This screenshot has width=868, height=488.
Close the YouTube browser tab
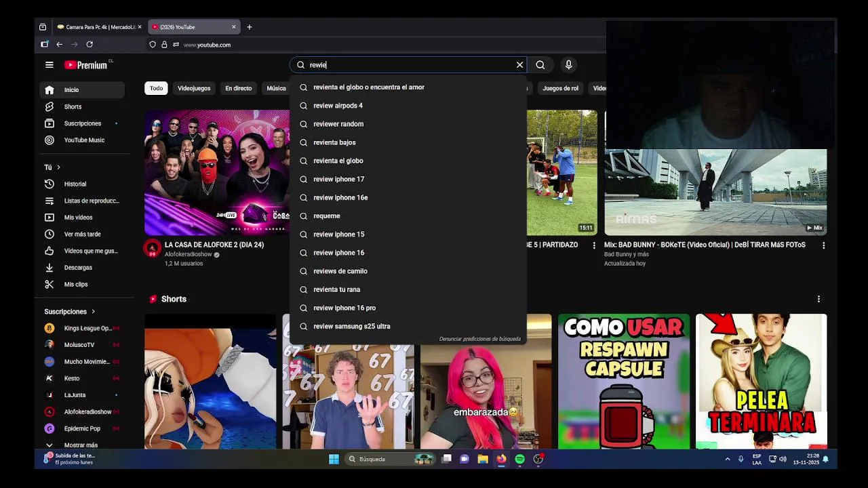[x=234, y=27]
